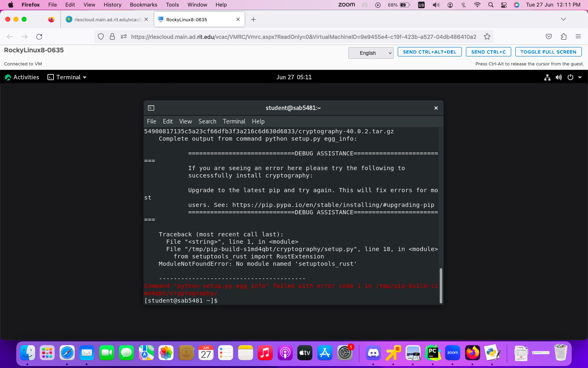Mute sound via macOS menu bar speaker
This screenshot has width=588, height=368.
[436, 4]
